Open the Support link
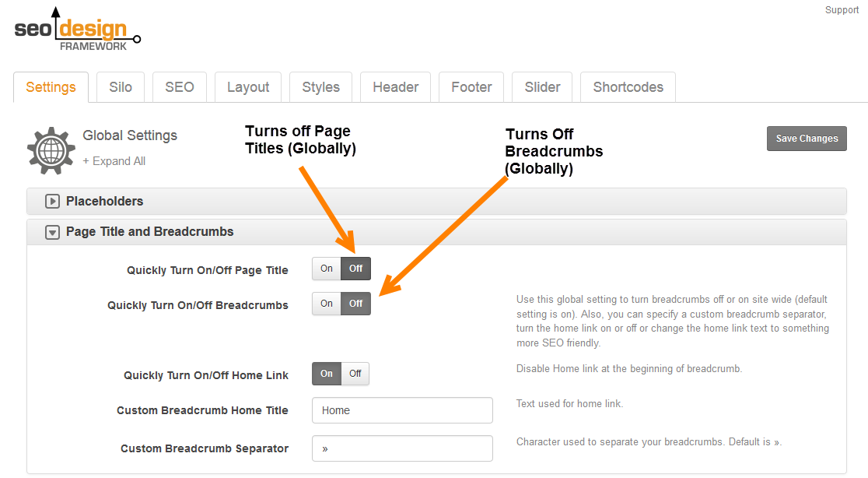Image resolution: width=868 pixels, height=478 pixels. tap(842, 10)
